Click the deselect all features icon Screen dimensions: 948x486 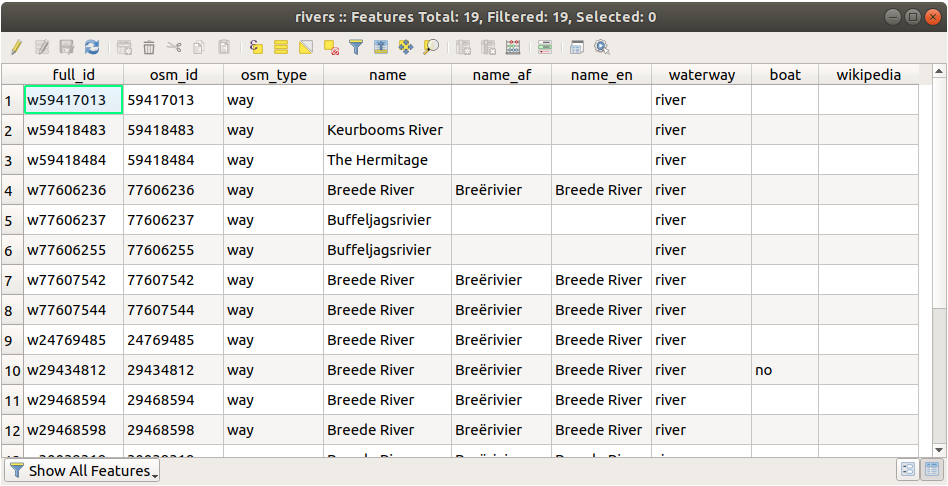pyautogui.click(x=331, y=47)
